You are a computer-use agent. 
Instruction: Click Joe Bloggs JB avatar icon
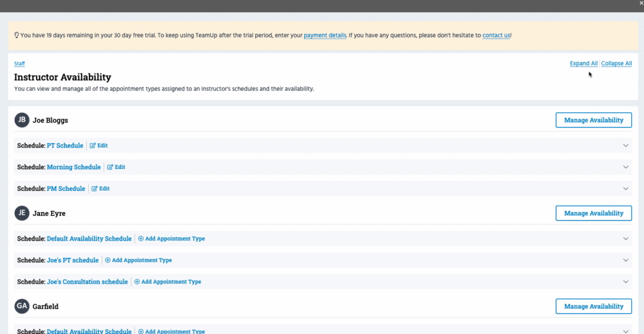(x=22, y=120)
